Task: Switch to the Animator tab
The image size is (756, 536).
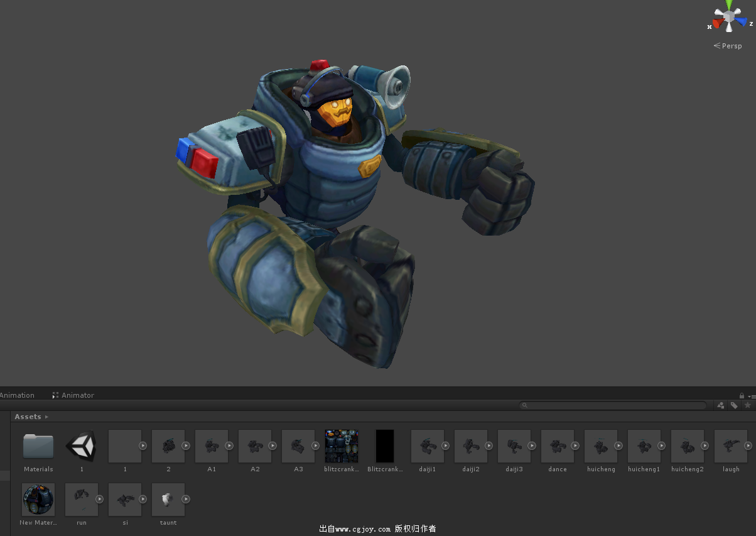Action: click(x=73, y=395)
